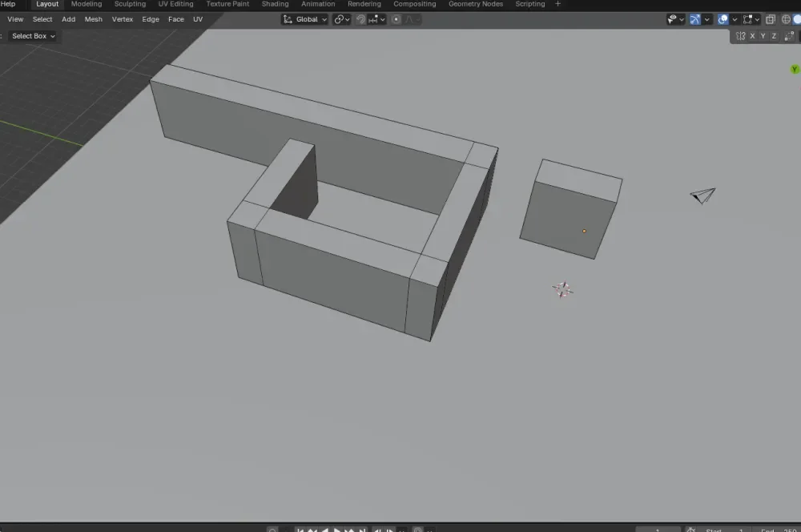The height and width of the screenshot is (532, 801).
Task: Play the animation in timeline
Action: pyautogui.click(x=337, y=530)
